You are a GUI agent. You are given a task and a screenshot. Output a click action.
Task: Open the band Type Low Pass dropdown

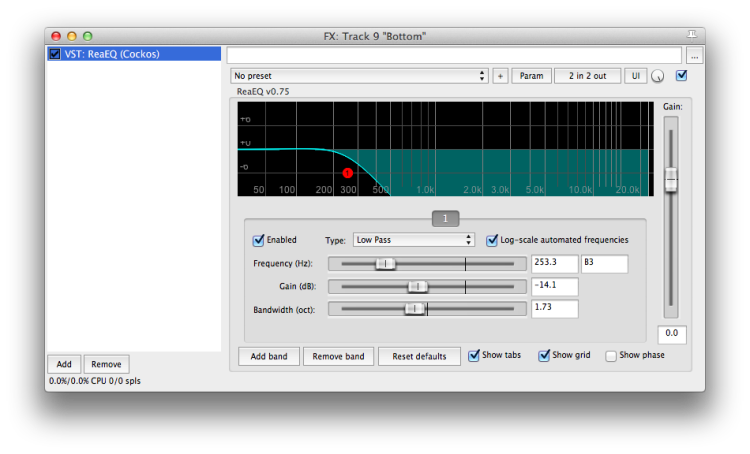click(414, 240)
